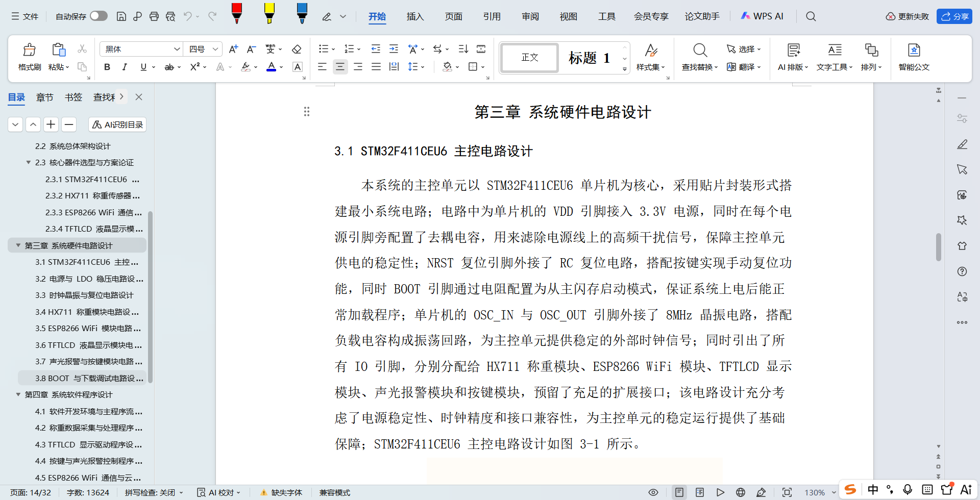Click the bulleted list icon
Screen dimensions: 980x500
point(323,49)
